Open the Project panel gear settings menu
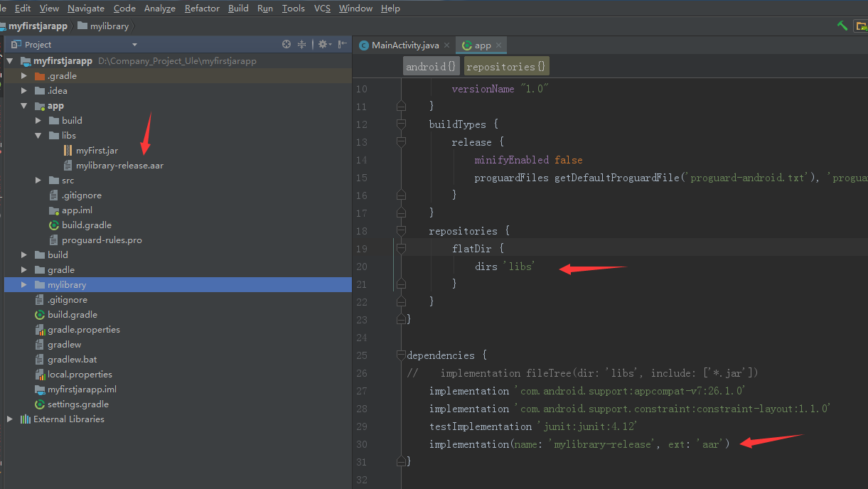868x489 pixels. pyautogui.click(x=324, y=44)
